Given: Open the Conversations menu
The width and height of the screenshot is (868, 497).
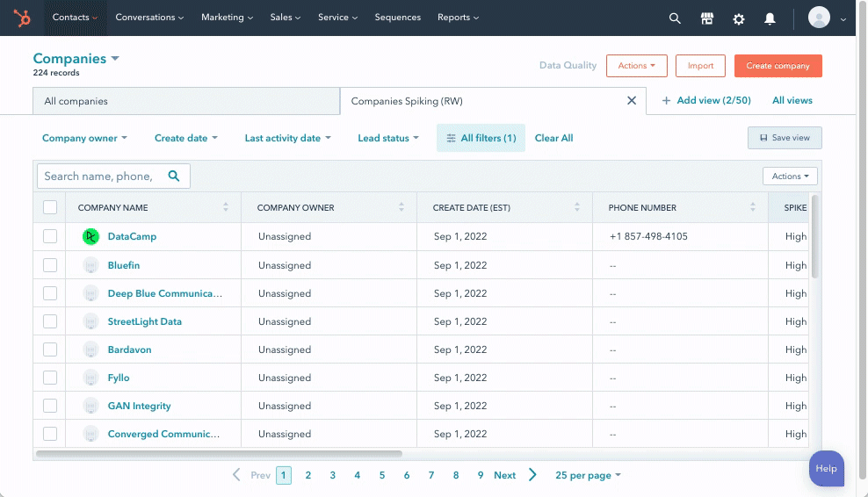Looking at the screenshot, I should tap(149, 18).
